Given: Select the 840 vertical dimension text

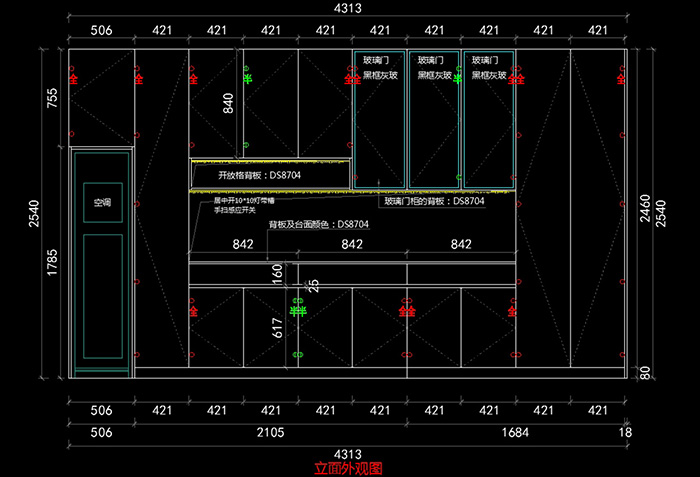Looking at the screenshot, I should 228,103.
